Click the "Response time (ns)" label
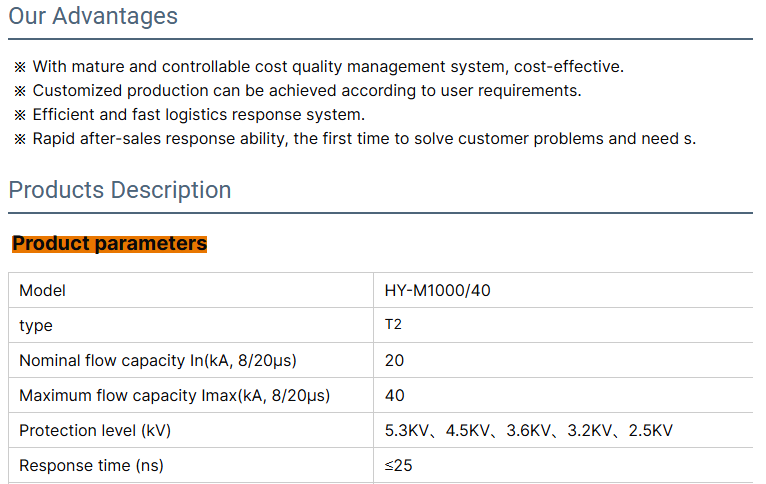766x484 pixels. [91, 466]
